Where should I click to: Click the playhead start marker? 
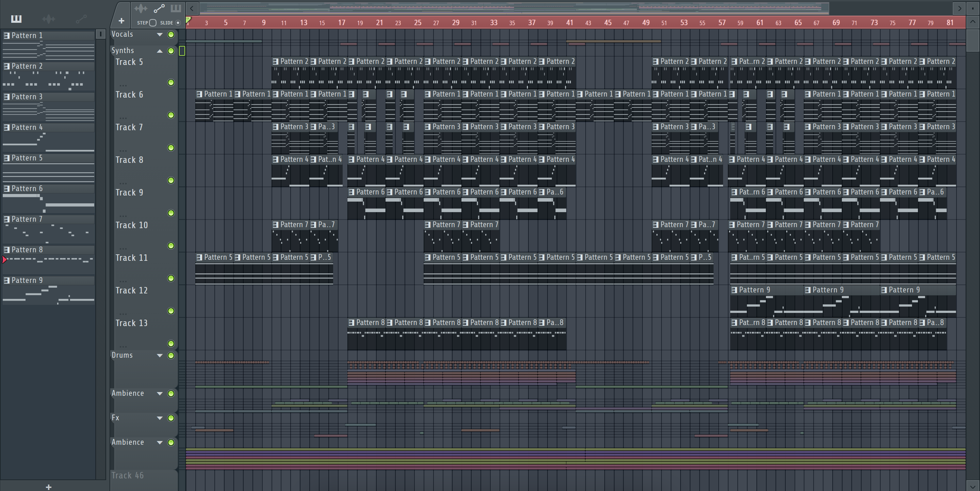(188, 20)
